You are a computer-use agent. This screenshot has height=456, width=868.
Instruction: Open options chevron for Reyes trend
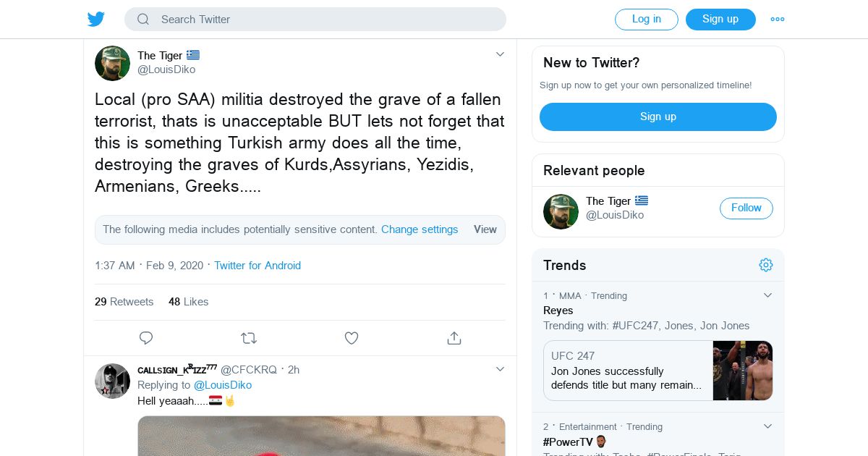click(x=768, y=295)
